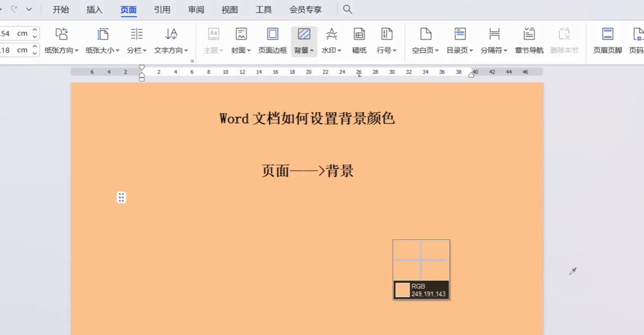Increase the top margin spinner value
Screen dimensions: 644x335
click(x=35, y=30)
